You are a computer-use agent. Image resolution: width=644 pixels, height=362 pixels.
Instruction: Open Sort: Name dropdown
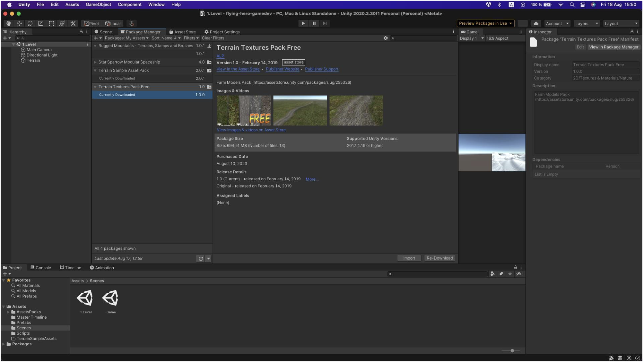pos(166,38)
